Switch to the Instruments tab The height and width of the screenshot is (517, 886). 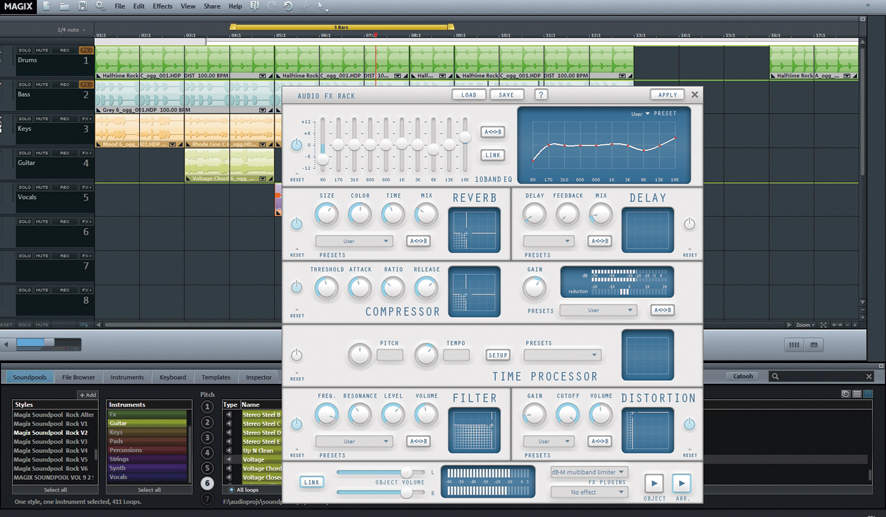tap(127, 377)
